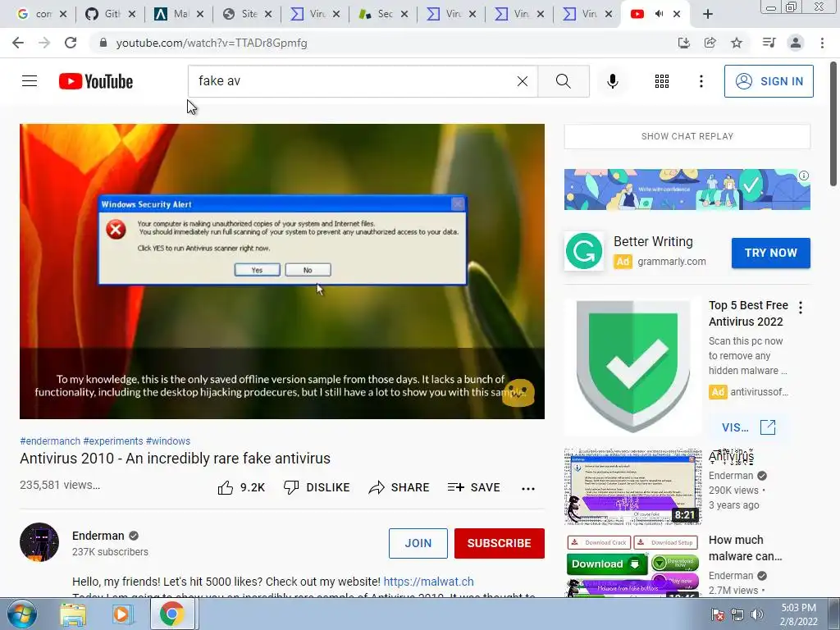Open options for Top 5 Best Free Antivirus ad
840x630 pixels.
click(801, 308)
